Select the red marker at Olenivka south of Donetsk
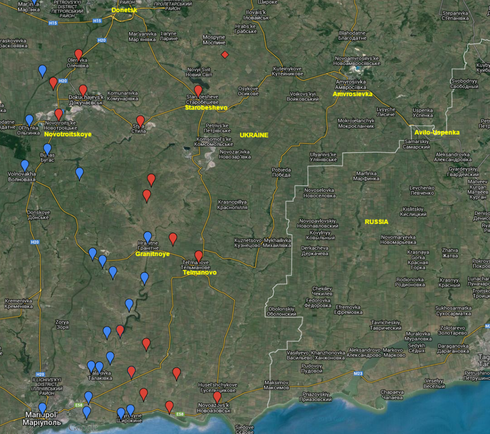This screenshot has height=434, width=490. pos(78,55)
